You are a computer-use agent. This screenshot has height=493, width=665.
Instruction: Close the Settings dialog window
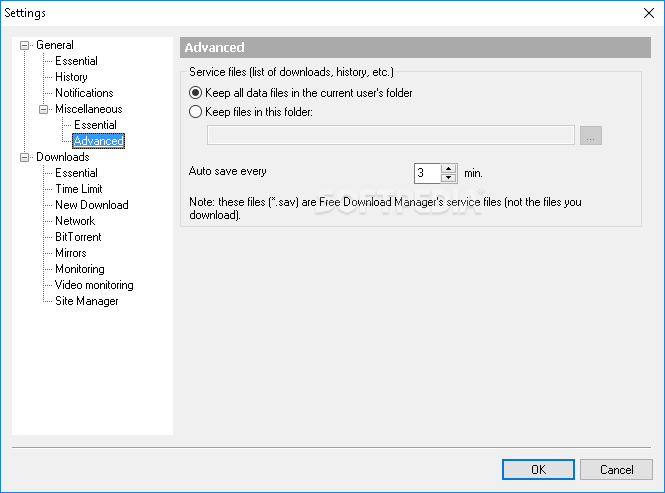click(648, 13)
